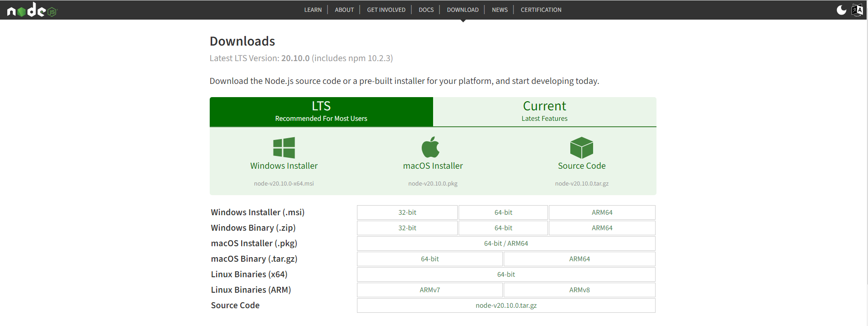This screenshot has height=326, width=868.
Task: Download Linux Binaries ARMv8
Action: click(579, 290)
